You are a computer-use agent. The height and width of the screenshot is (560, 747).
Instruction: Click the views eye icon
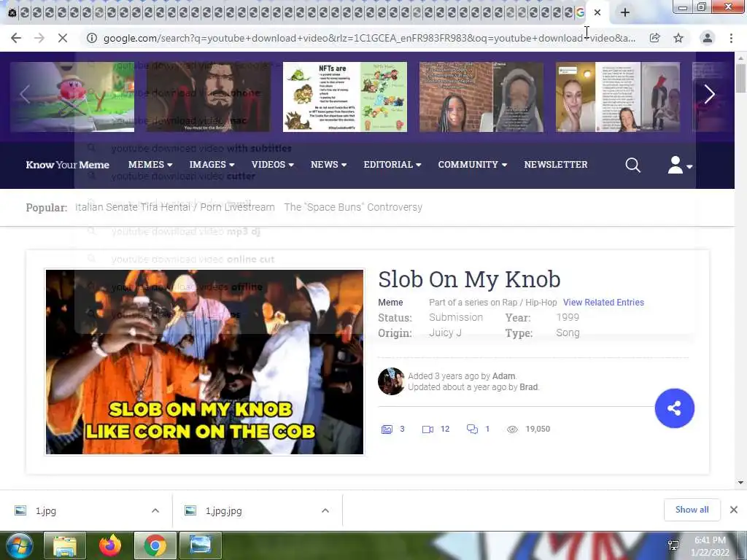point(512,429)
